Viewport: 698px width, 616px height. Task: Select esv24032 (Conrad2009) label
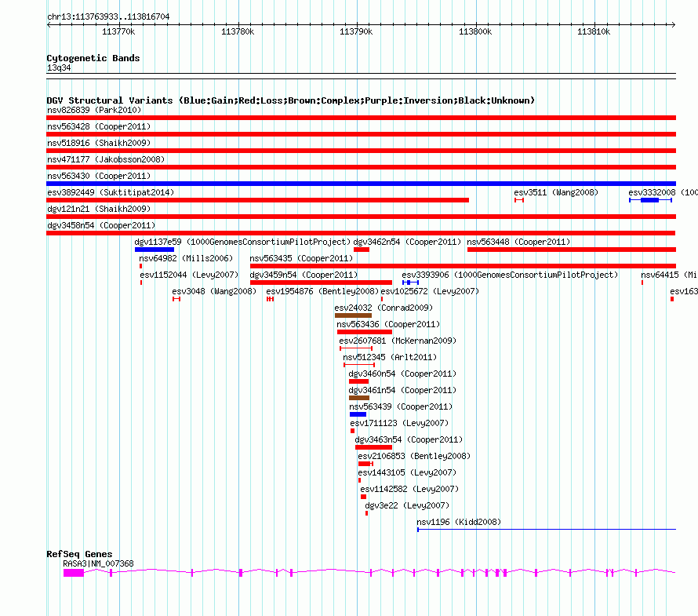click(x=384, y=308)
